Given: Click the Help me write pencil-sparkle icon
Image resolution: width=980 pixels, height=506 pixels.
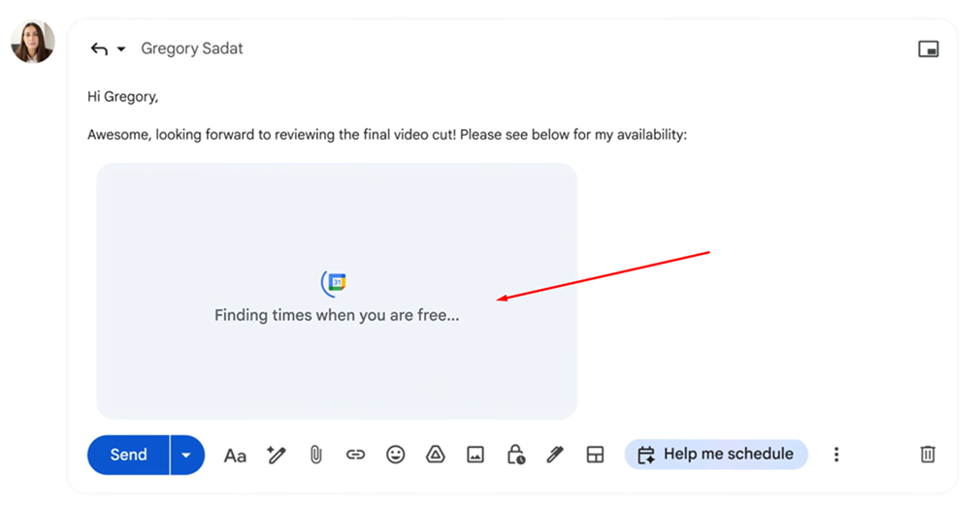Looking at the screenshot, I should coord(277,455).
